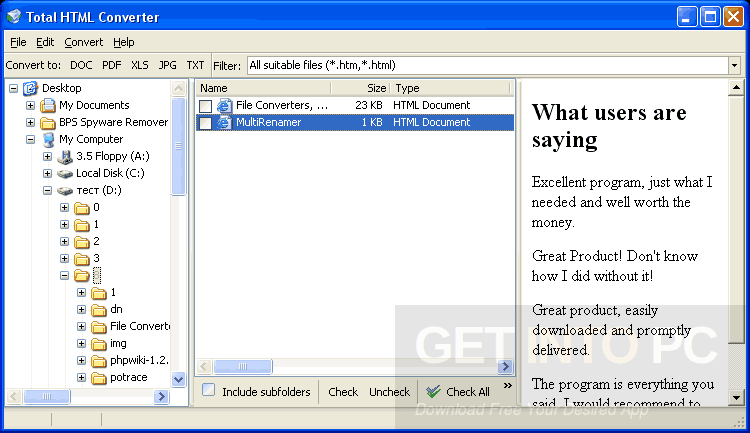Click folder icon named 2 under D:
750x433 pixels.
point(82,242)
